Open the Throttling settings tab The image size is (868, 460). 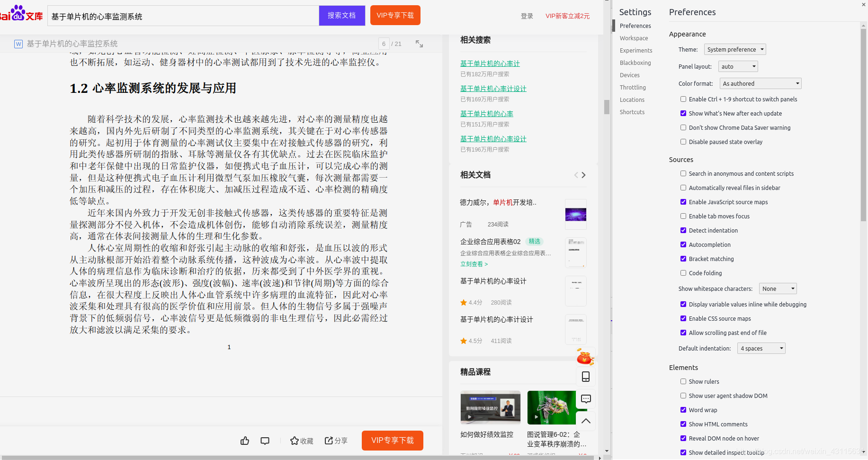coord(633,87)
